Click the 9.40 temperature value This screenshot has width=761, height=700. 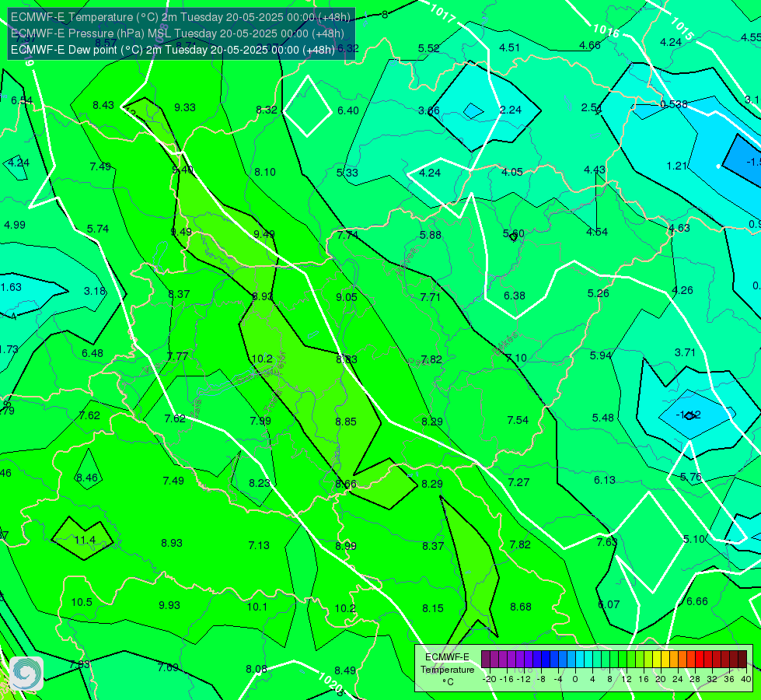pyautogui.click(x=183, y=170)
